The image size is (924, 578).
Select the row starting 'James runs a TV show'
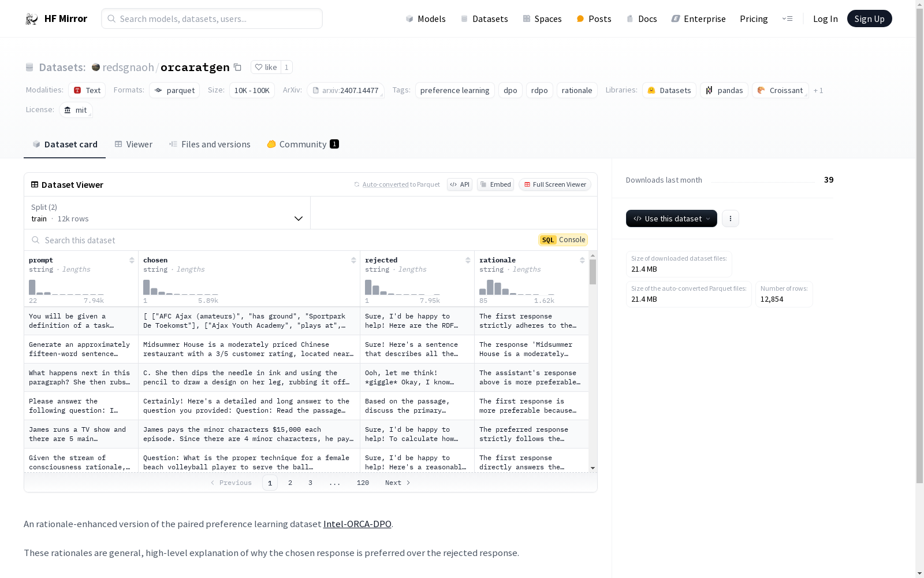pyautogui.click(x=306, y=434)
